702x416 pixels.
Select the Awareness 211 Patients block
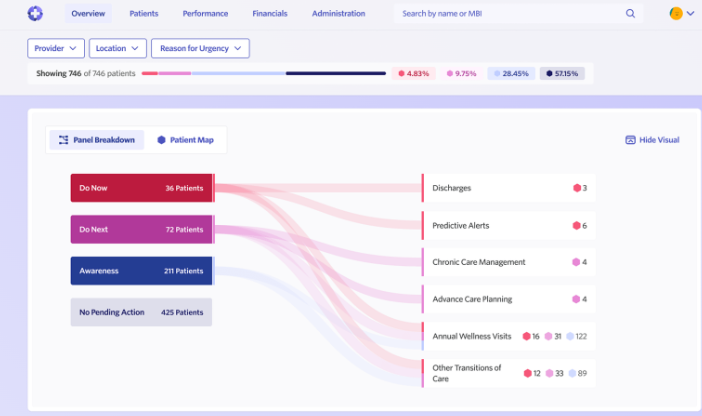coord(141,270)
